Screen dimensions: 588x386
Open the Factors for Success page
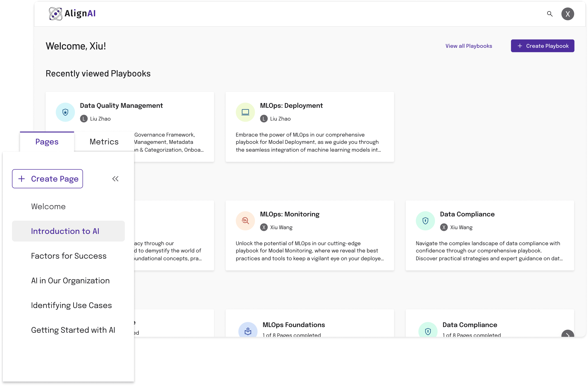pos(69,256)
